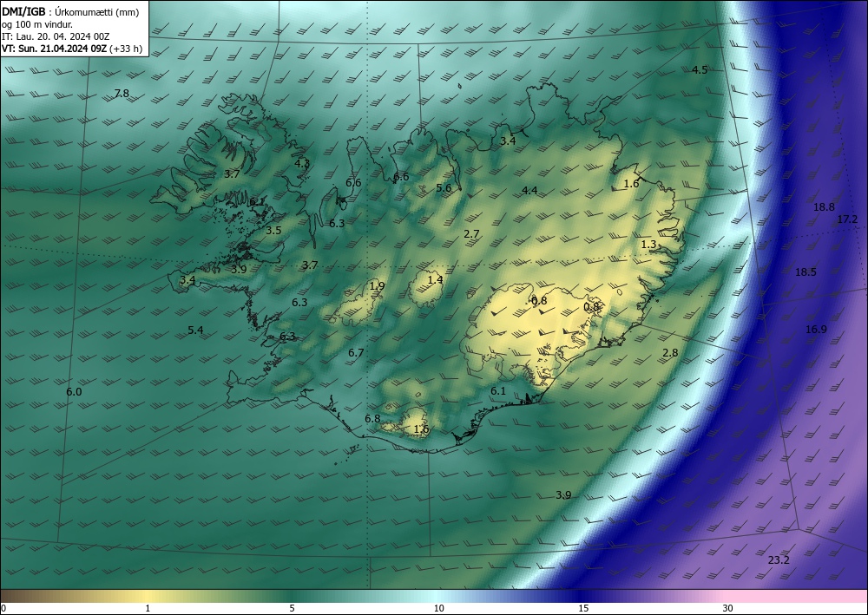The height and width of the screenshot is (615, 868).
Task: Click the 16.9 value on the map
Action: tap(816, 329)
